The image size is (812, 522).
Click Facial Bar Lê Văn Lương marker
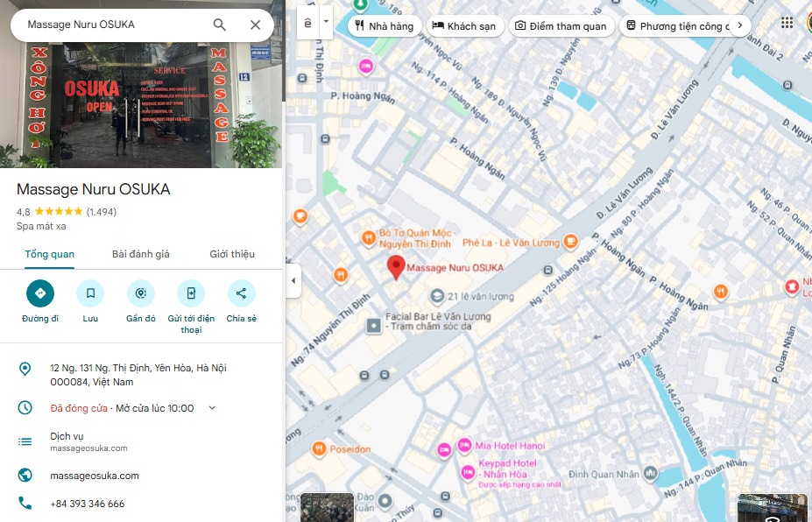tap(373, 325)
